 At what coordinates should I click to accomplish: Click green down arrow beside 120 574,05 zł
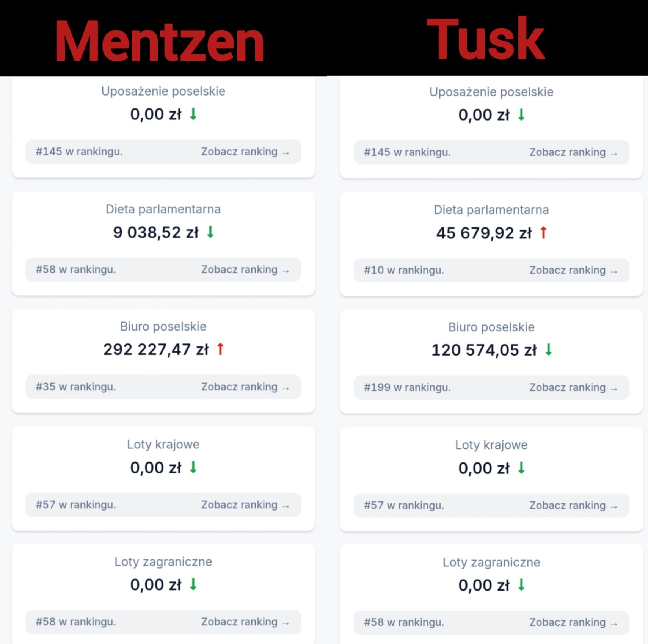548,349
